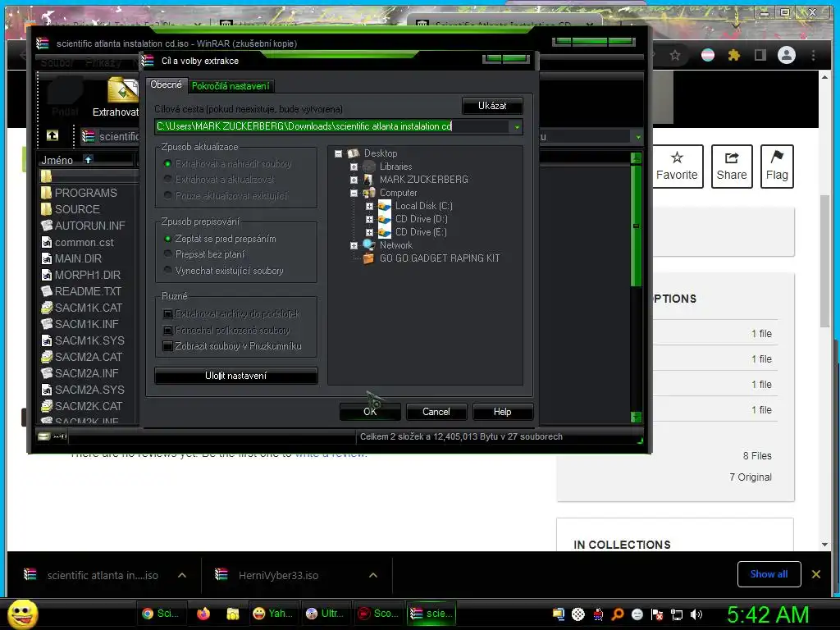Select the 'Pouze aktualizovat existující' radio button
The image size is (840, 630).
(167, 195)
